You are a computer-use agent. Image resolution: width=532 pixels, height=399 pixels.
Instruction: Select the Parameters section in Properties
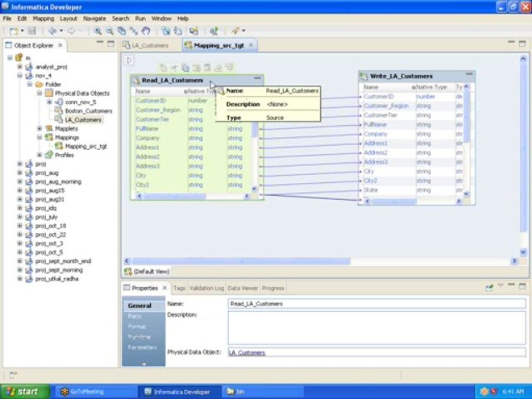142,347
